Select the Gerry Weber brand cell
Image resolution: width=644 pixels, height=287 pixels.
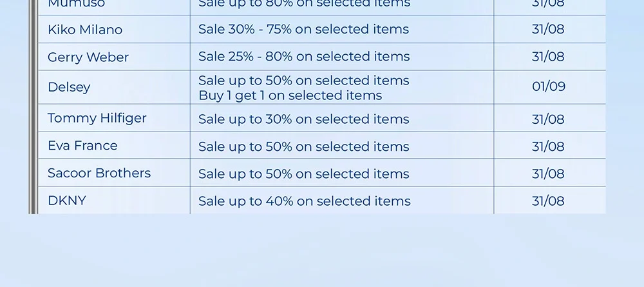[88, 57]
